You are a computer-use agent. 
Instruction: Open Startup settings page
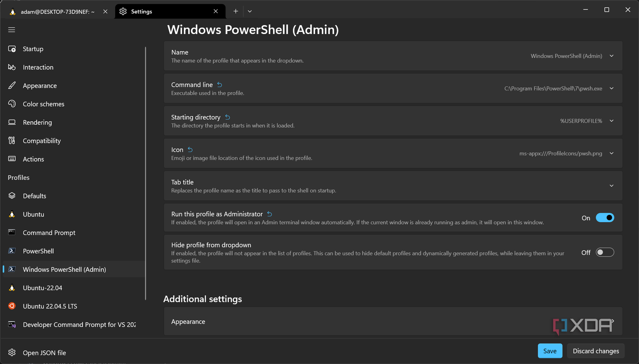(74, 49)
